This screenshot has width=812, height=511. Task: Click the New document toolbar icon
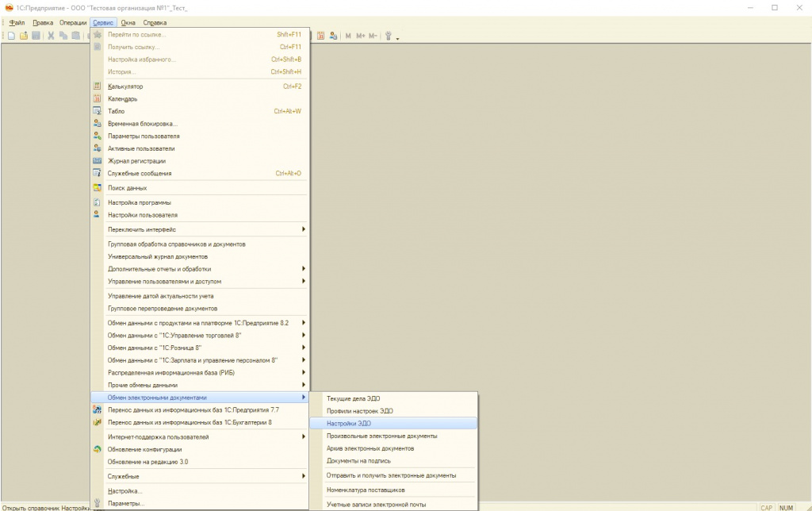11,36
